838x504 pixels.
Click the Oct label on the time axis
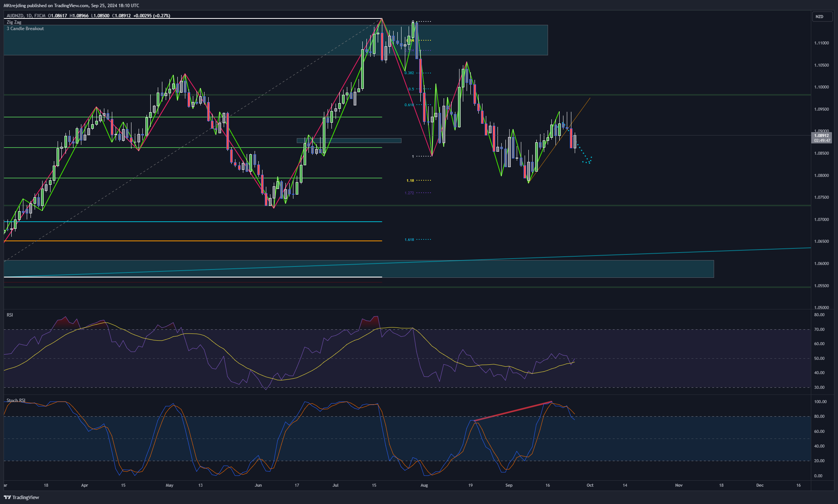(x=590, y=485)
